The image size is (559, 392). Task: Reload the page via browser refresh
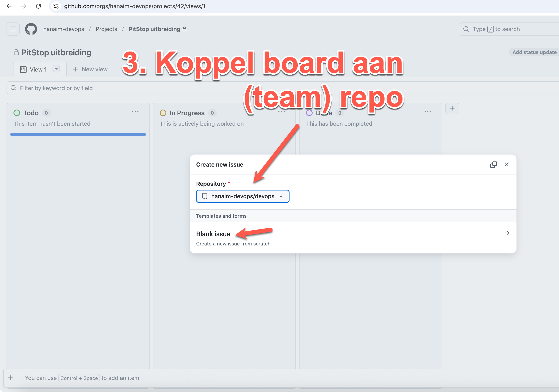(38, 6)
